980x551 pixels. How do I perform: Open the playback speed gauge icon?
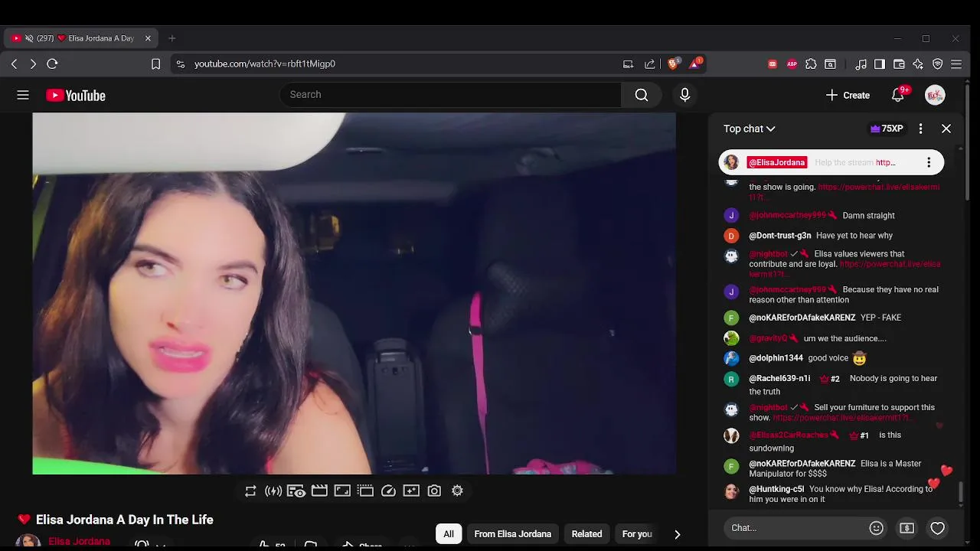click(388, 491)
